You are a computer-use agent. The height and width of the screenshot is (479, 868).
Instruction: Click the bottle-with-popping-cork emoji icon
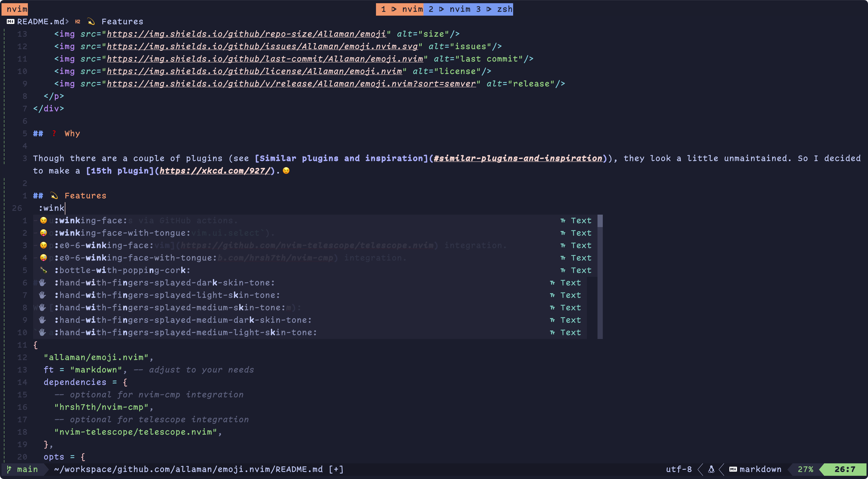pos(44,270)
